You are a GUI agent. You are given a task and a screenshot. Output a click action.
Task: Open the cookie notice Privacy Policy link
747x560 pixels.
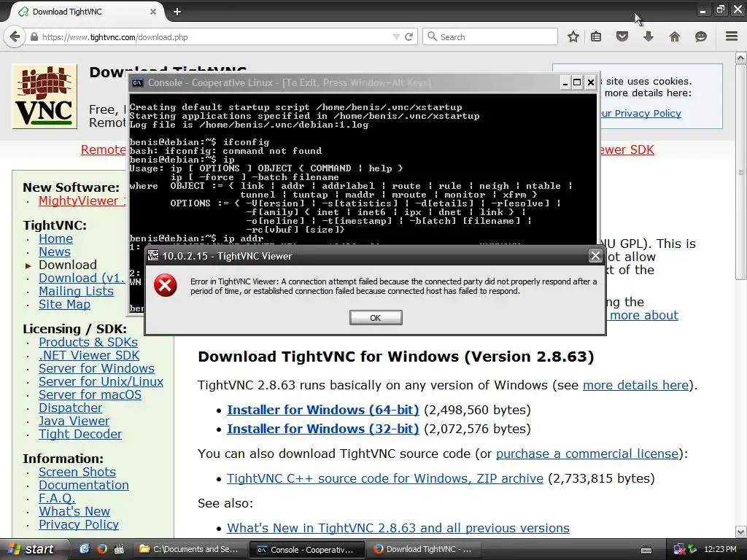coord(640,113)
